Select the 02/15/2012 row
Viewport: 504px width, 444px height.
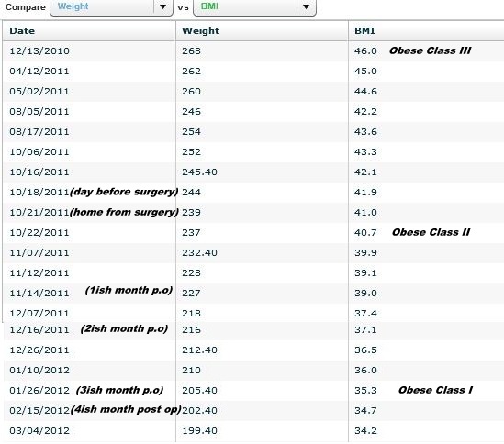(253, 410)
